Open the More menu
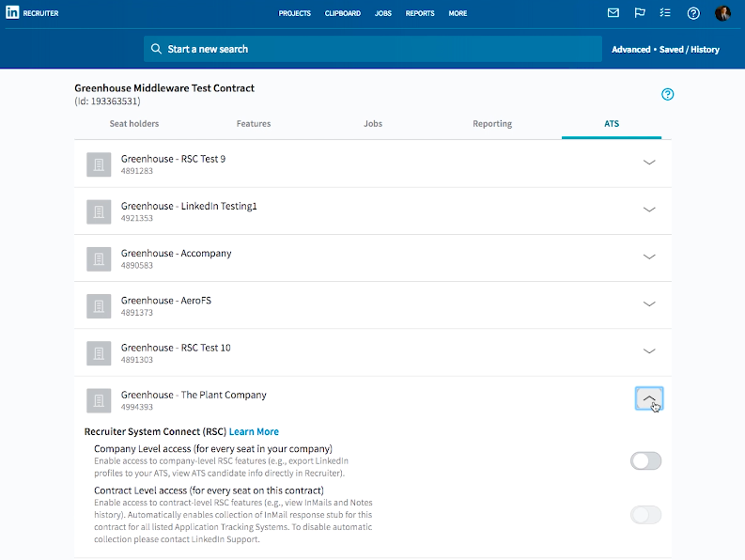 [x=458, y=13]
